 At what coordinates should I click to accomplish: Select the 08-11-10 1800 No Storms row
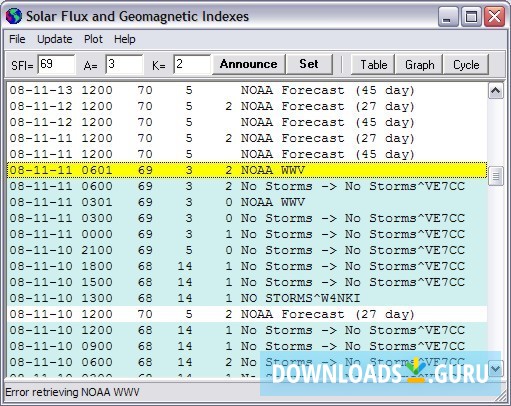(x=247, y=266)
